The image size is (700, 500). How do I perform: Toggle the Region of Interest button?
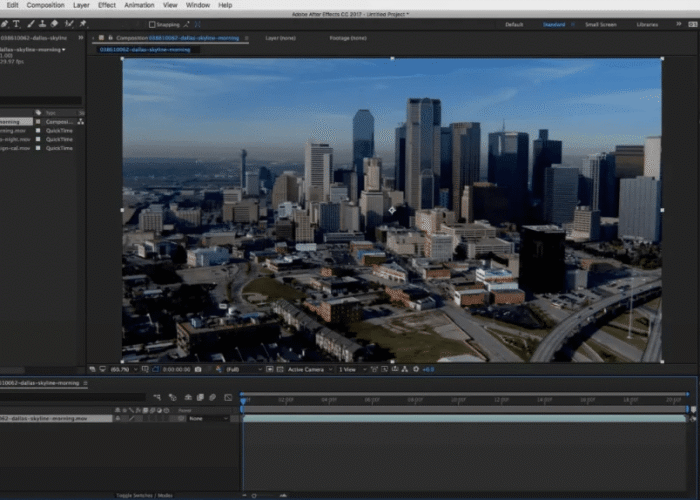tap(270, 369)
